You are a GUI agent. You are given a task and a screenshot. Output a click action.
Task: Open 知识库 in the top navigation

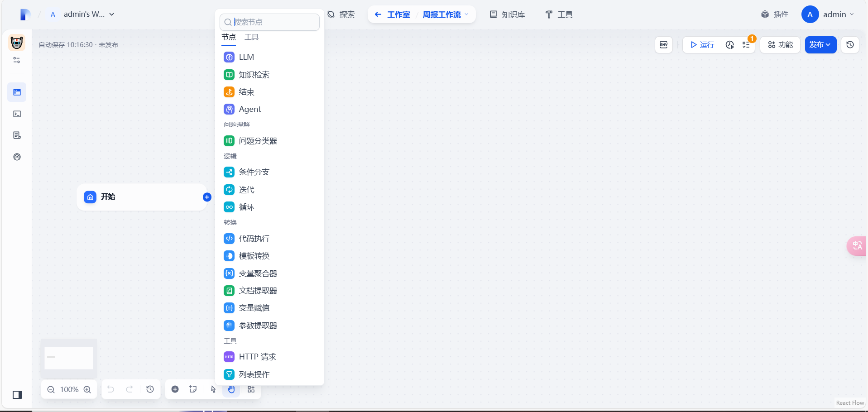pyautogui.click(x=507, y=14)
